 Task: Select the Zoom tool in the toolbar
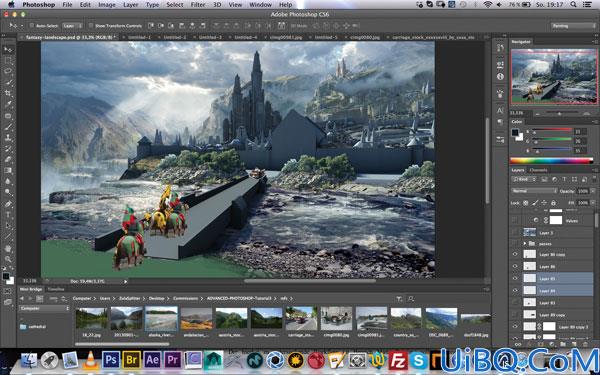[8, 259]
